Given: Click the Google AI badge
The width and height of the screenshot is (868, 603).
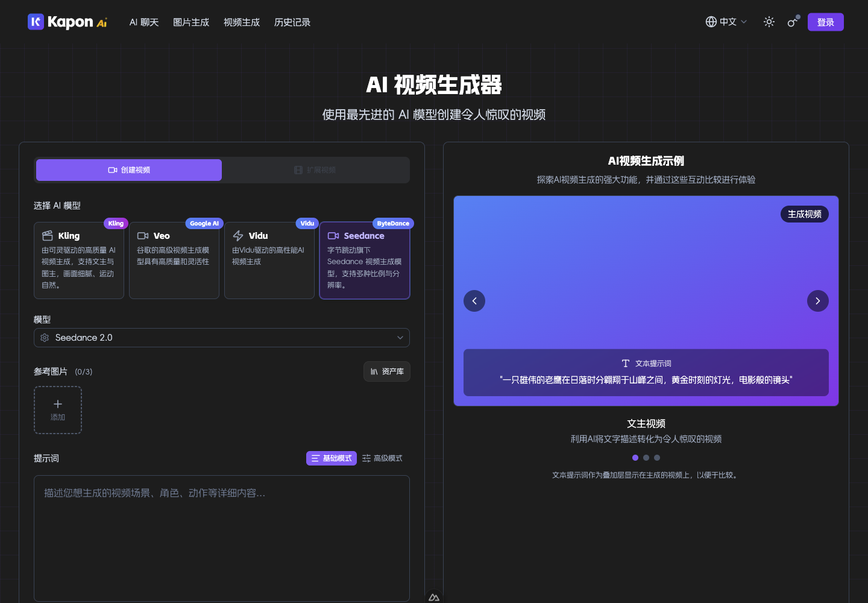Looking at the screenshot, I should click(x=204, y=223).
